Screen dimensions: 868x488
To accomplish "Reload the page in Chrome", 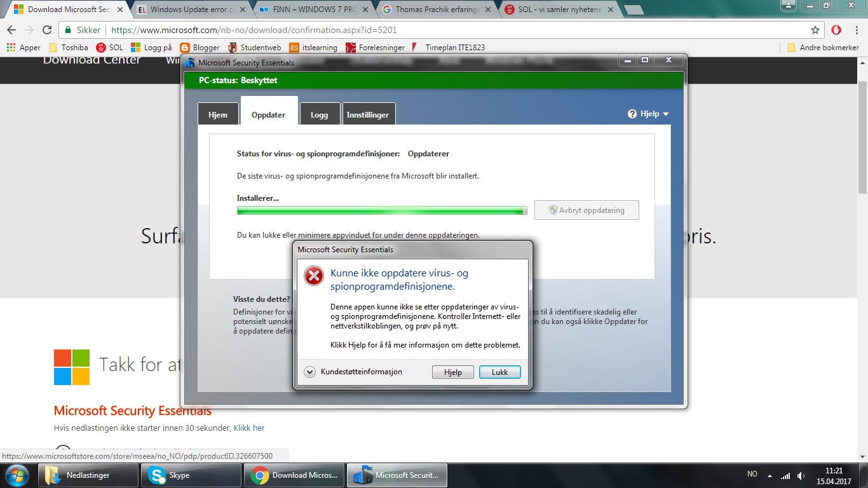I will [47, 30].
